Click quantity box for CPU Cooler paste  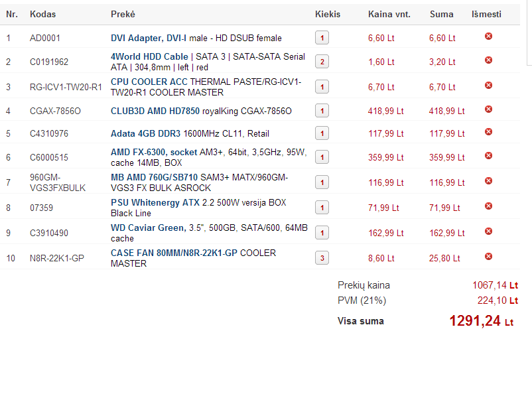click(x=322, y=87)
